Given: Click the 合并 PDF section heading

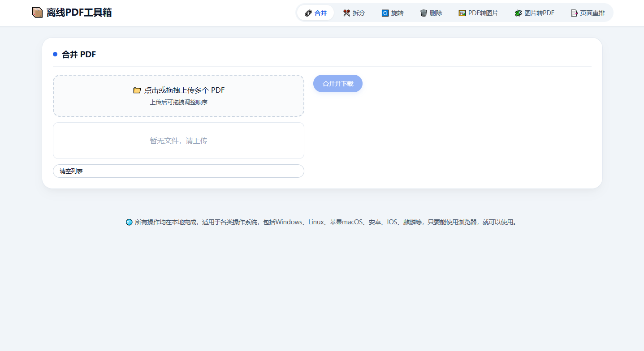Looking at the screenshot, I should [79, 55].
